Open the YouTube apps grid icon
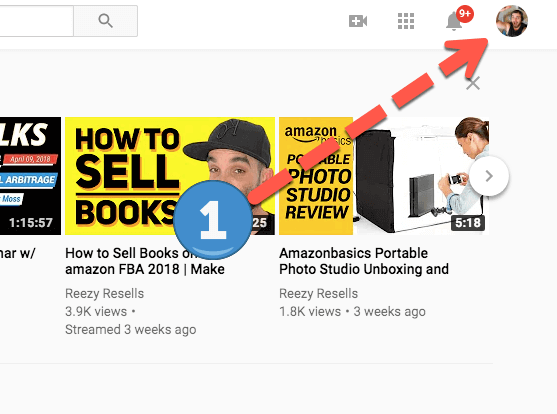 [406, 21]
